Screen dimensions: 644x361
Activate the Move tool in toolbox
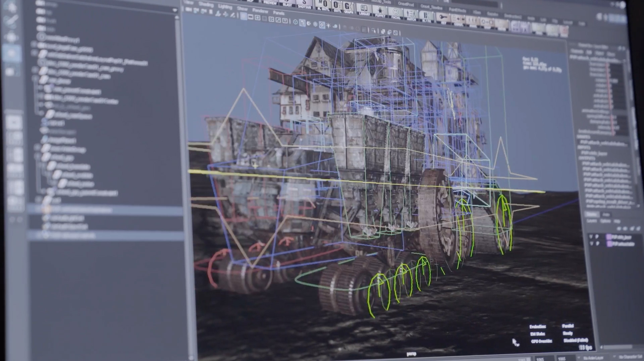point(11,37)
